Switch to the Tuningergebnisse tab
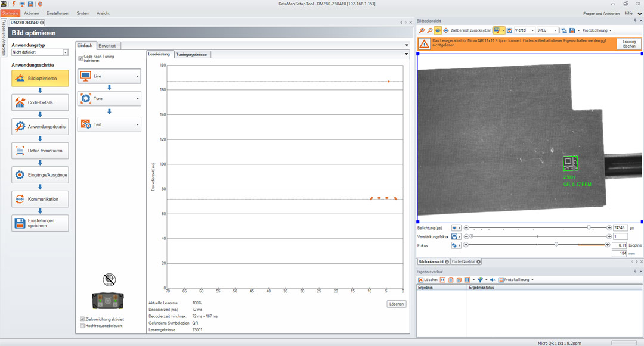Viewport: 644px width, 346px height. click(191, 54)
